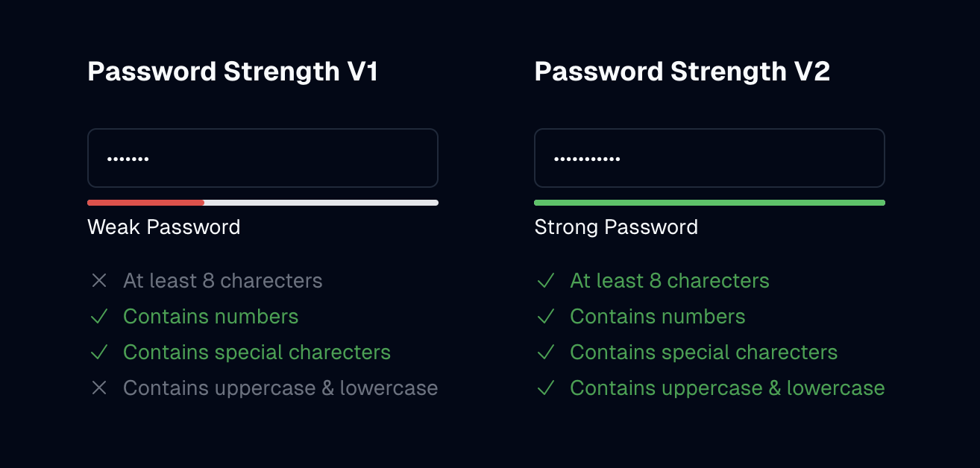Click the checkmark beside V2 "Contains numbers"
980x468 pixels.
point(546,317)
